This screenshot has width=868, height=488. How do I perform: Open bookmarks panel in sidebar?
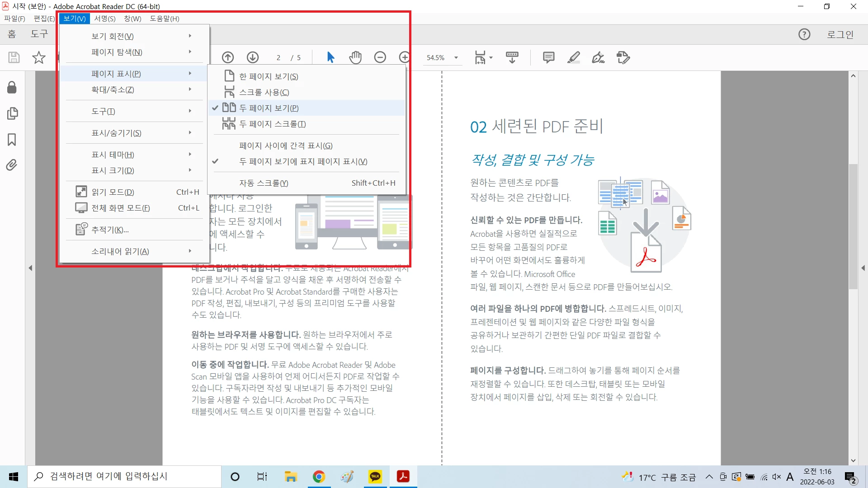pos(12,140)
